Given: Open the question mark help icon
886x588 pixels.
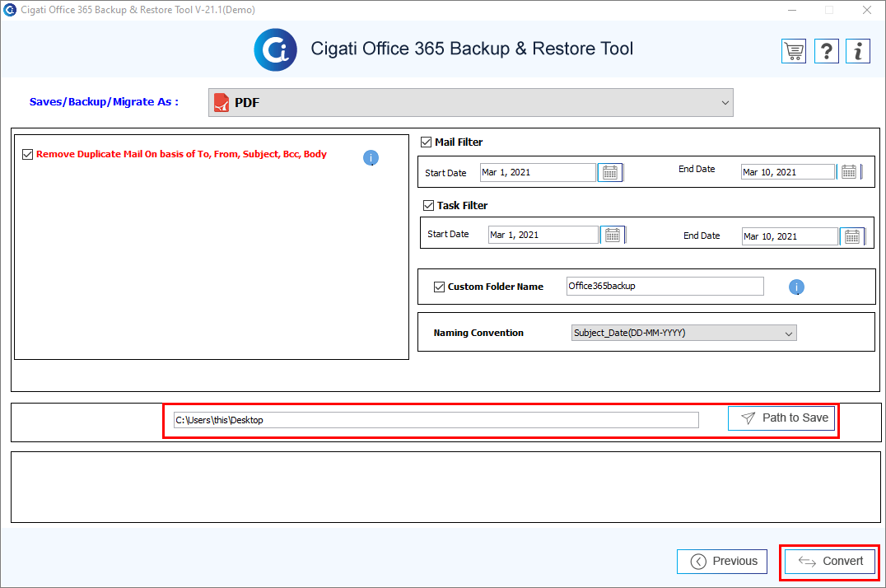Looking at the screenshot, I should (826, 51).
